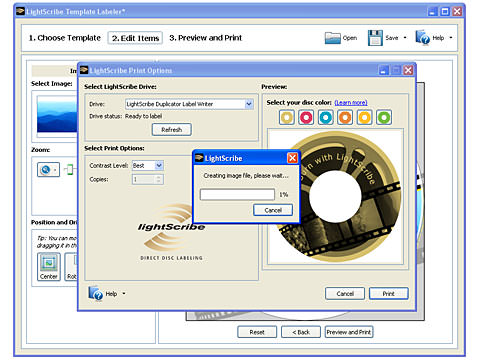Close the LightScribe progress dialog
Image resolution: width=480 pixels, height=360 pixels.
[292, 158]
